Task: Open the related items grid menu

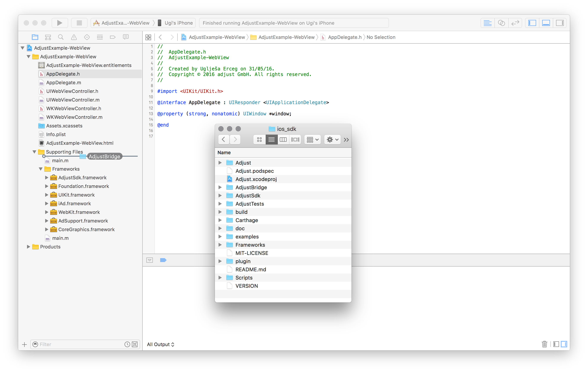Action: [x=148, y=37]
